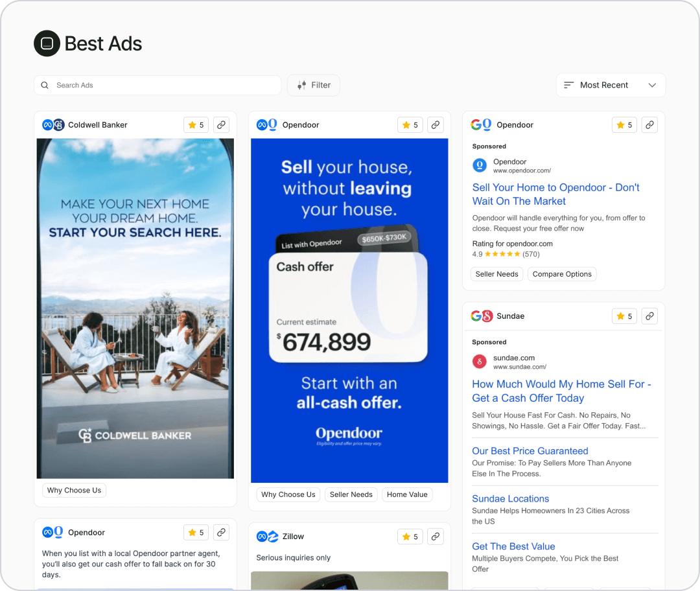Click Meta icon on bottom Opendoor card
This screenshot has width=700, height=591.
click(47, 533)
